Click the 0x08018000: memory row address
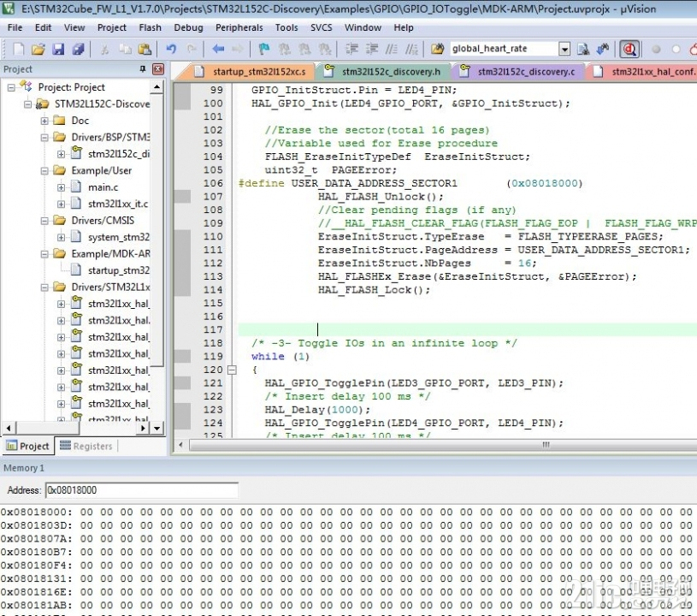This screenshot has height=616, width=697. 36,512
